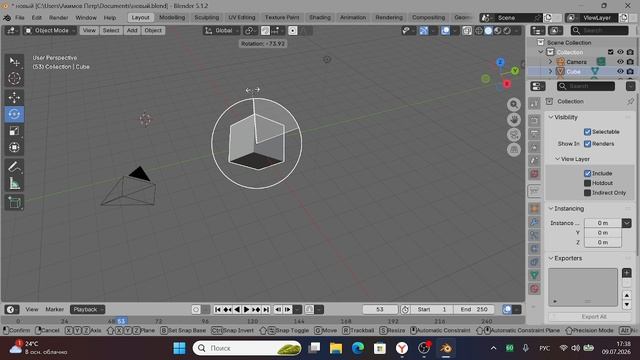The image size is (640, 360).
Task: Hide the Camera via its eye icon
Action: [620, 62]
